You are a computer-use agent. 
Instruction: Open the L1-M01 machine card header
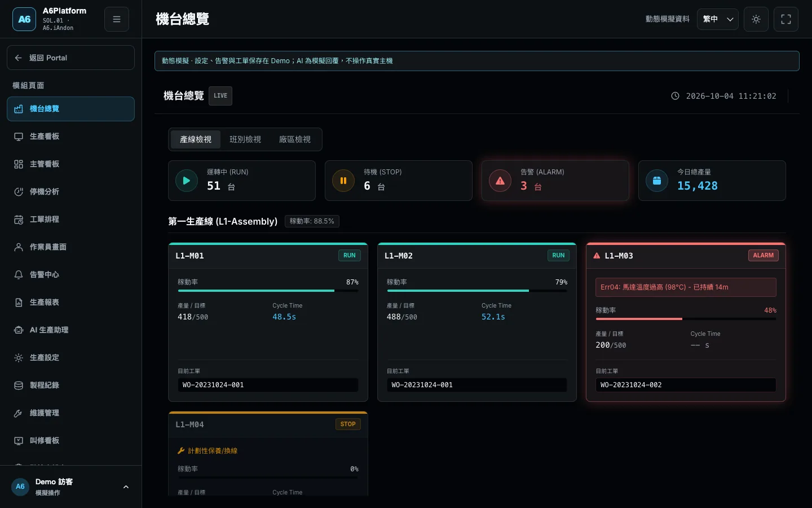pos(268,256)
